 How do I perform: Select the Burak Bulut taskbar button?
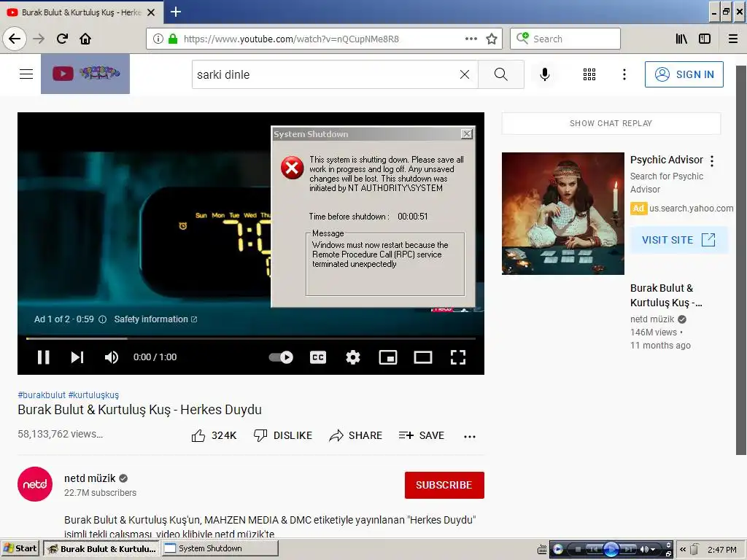click(101, 548)
